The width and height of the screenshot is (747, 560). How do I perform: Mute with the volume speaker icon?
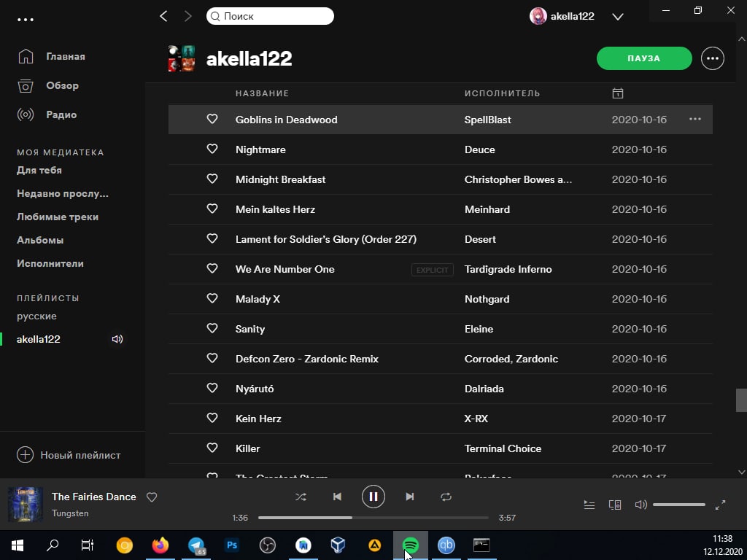pos(641,505)
